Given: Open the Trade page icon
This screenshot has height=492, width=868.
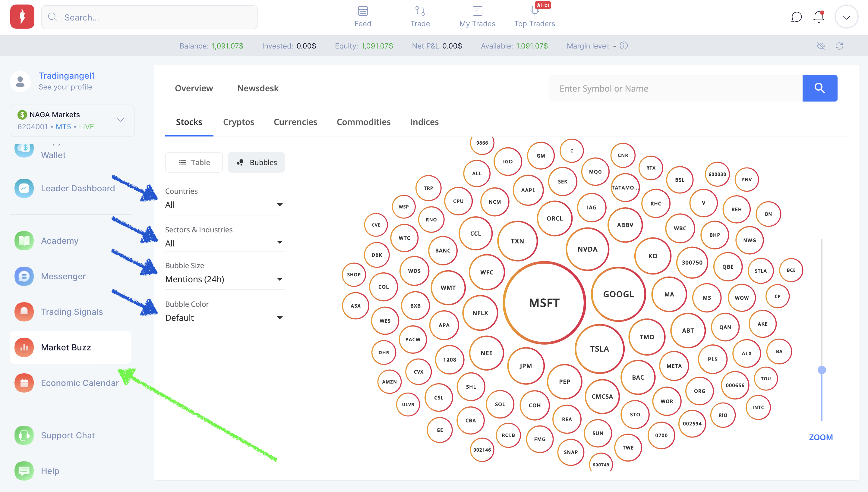Looking at the screenshot, I should click(x=420, y=11).
